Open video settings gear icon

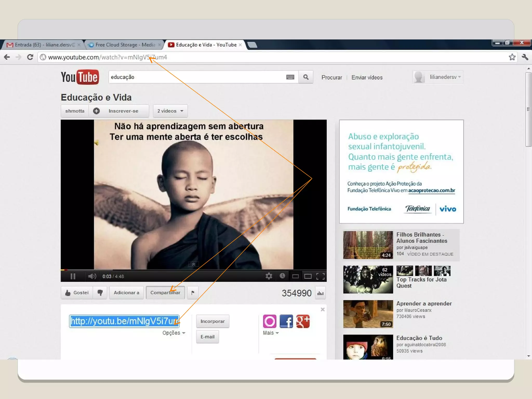click(269, 276)
